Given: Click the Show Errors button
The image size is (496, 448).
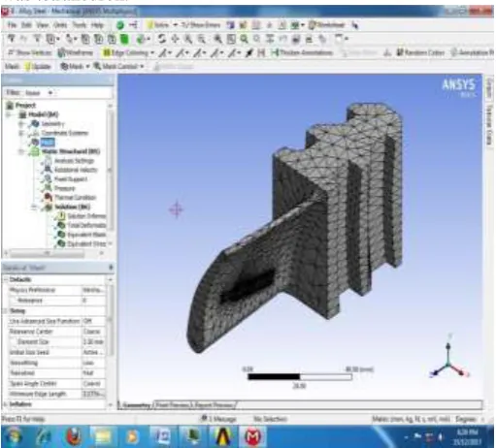Looking at the screenshot, I should pos(201,25).
